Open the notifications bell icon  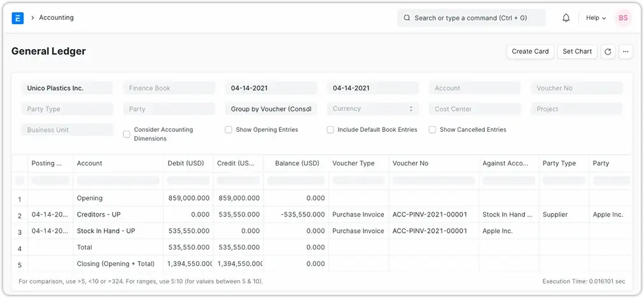tap(566, 18)
